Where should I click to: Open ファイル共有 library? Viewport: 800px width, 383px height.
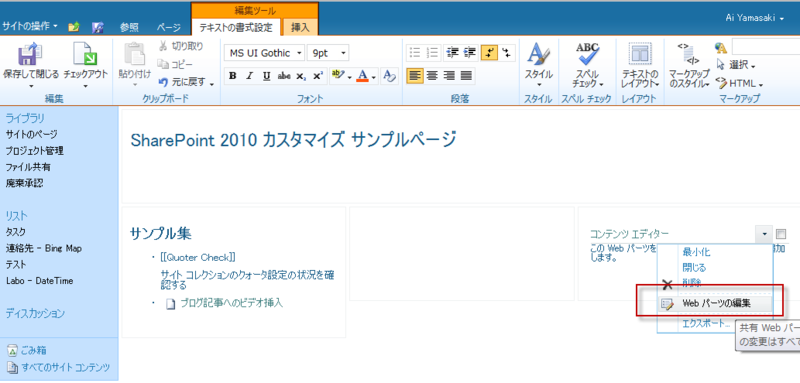[x=28, y=167]
